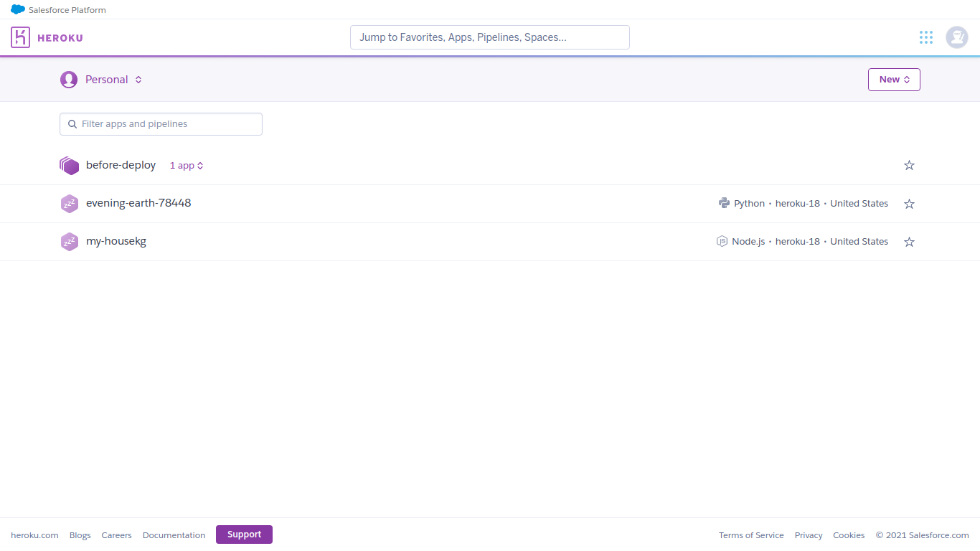This screenshot has height=551, width=980.
Task: Click the Heroku logo icon
Action: pyautogui.click(x=20, y=37)
